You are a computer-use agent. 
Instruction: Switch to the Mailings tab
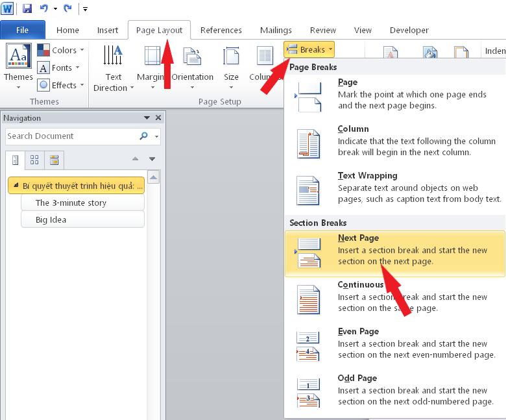tap(276, 30)
